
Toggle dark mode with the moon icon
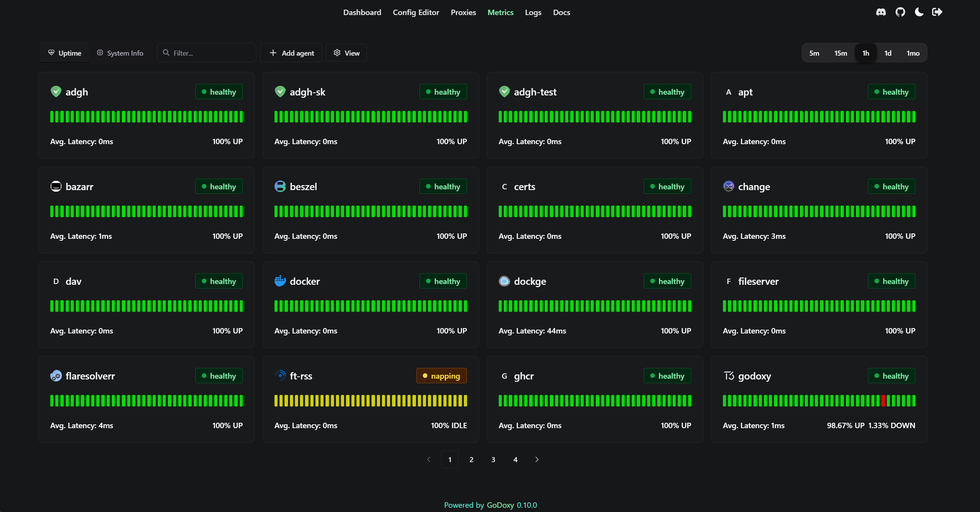[x=919, y=12]
